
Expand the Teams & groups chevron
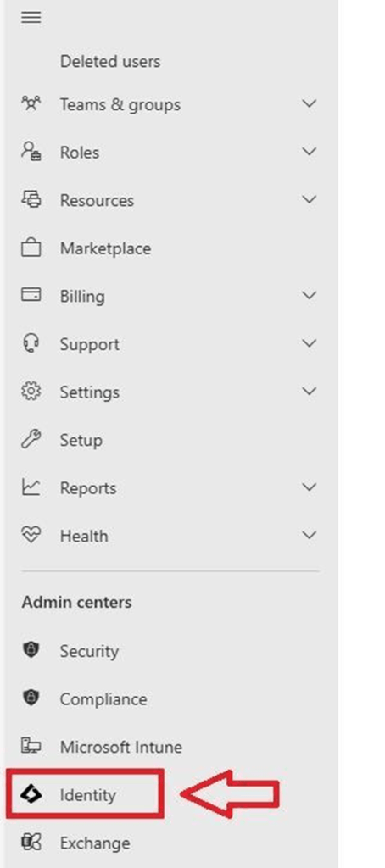click(310, 103)
